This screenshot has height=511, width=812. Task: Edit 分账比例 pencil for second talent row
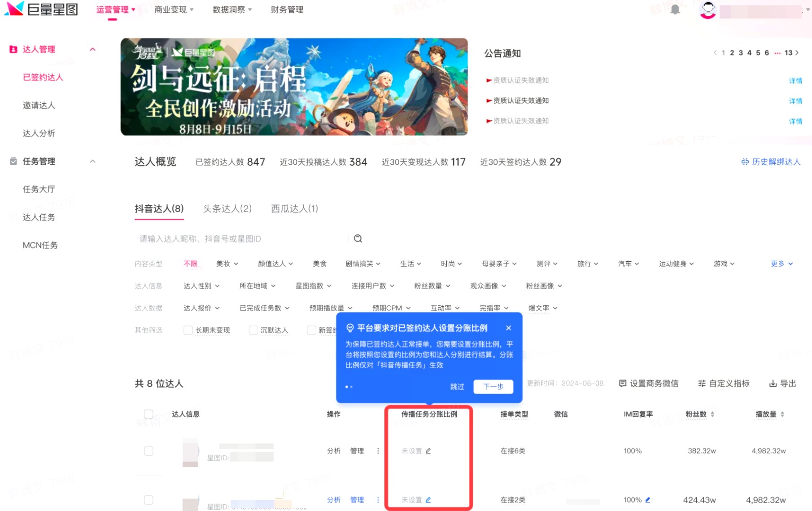[428, 500]
